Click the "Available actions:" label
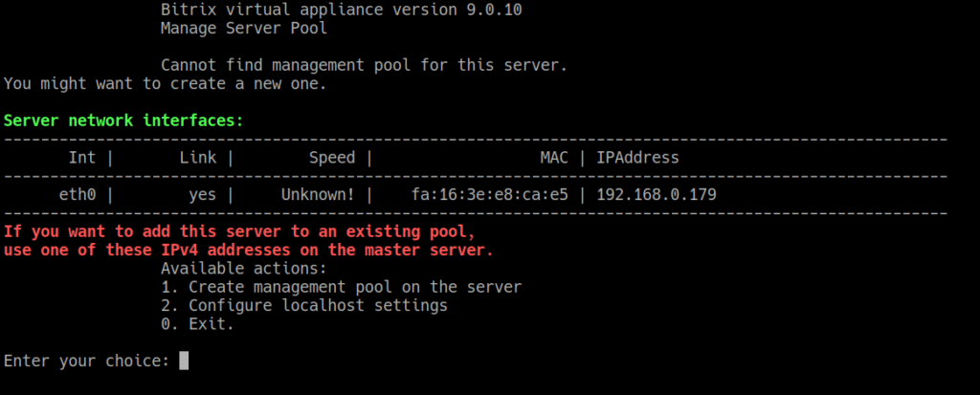The image size is (980, 395). click(243, 269)
